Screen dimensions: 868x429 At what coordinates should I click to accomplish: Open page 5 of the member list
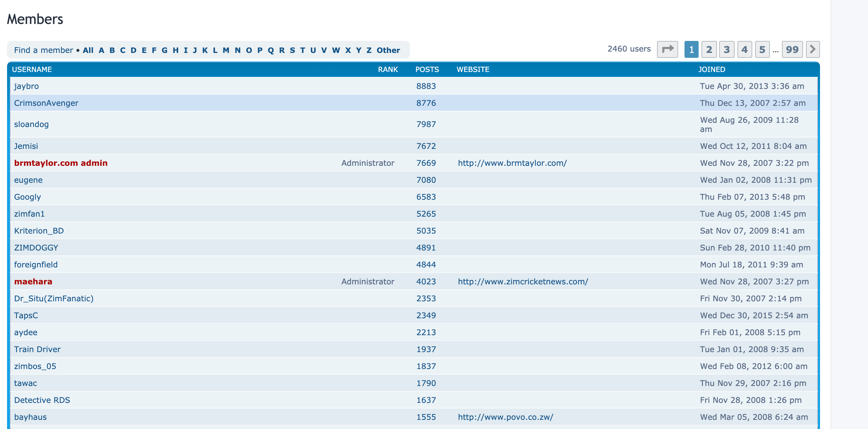point(762,49)
